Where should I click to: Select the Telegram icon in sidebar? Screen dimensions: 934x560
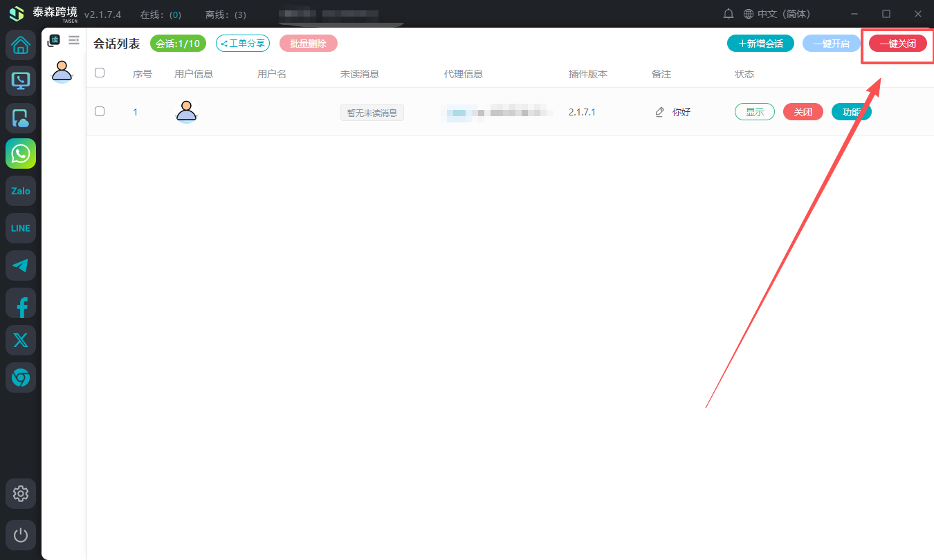point(21,265)
